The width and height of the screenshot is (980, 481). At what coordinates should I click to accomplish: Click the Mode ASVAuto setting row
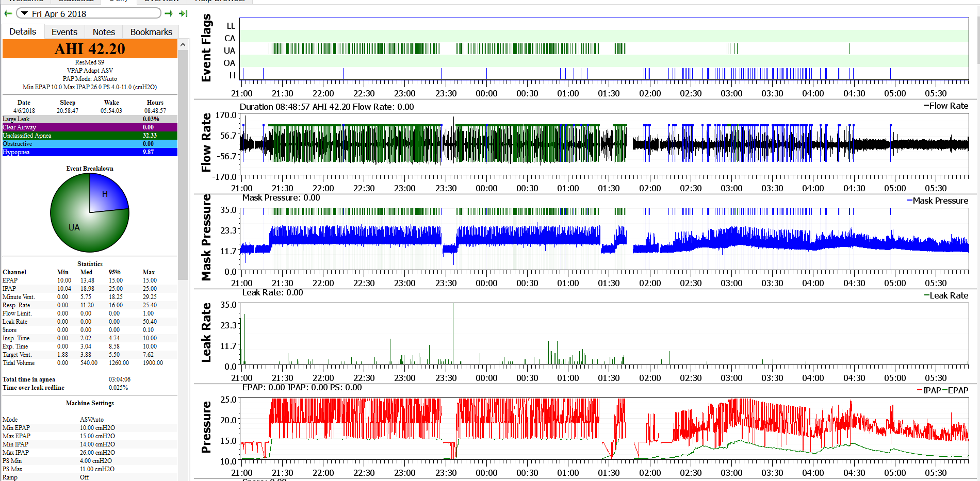(90, 420)
